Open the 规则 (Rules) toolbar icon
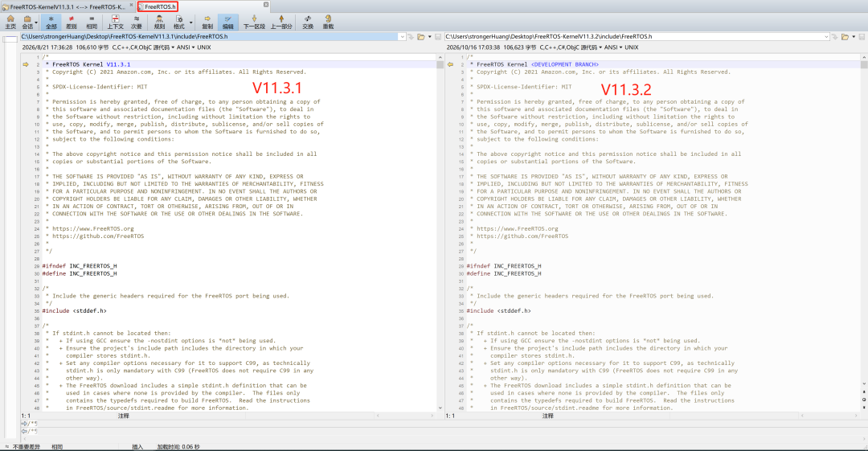Image resolution: width=868 pixels, height=451 pixels. 159,23
